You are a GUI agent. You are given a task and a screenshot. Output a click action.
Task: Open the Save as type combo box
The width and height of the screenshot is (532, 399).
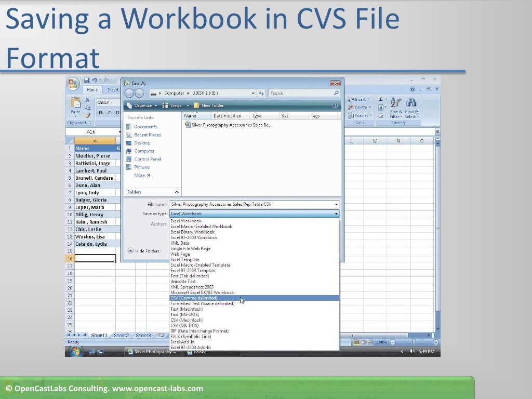pyautogui.click(x=254, y=214)
